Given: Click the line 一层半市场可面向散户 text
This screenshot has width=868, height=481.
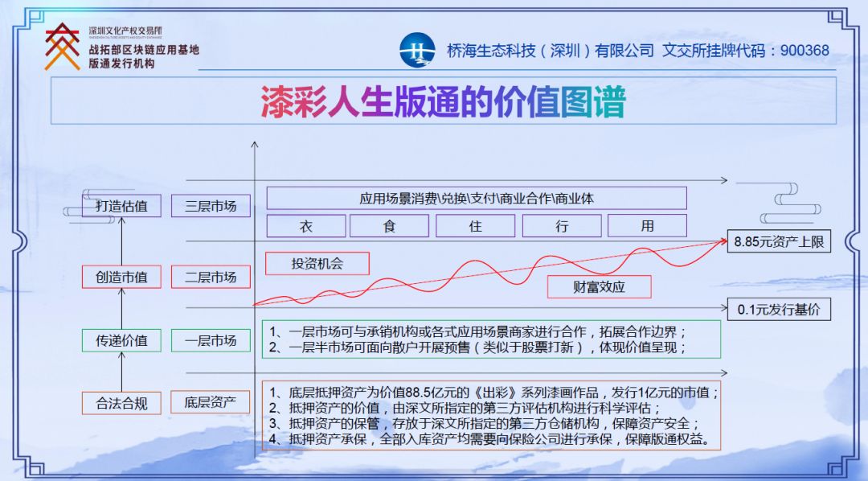Looking at the screenshot, I should [x=477, y=347].
